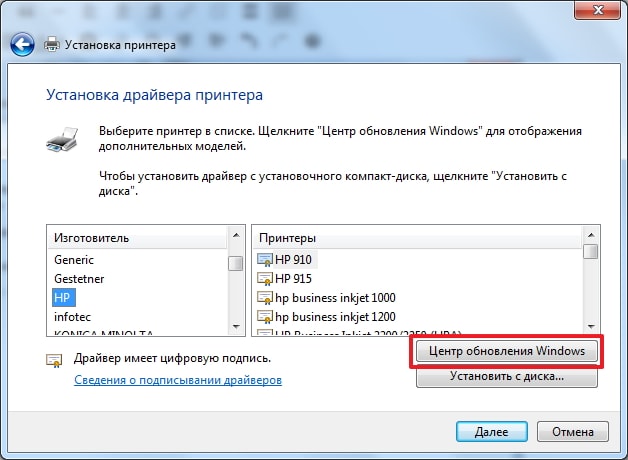This screenshot has width=628, height=460.
Task: Choose the HP 910 printer
Action: (x=294, y=260)
